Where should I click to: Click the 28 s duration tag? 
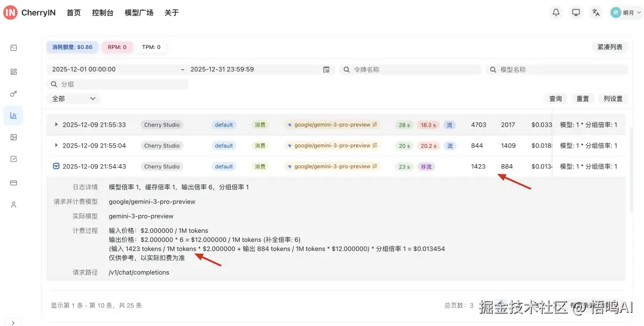click(x=404, y=125)
